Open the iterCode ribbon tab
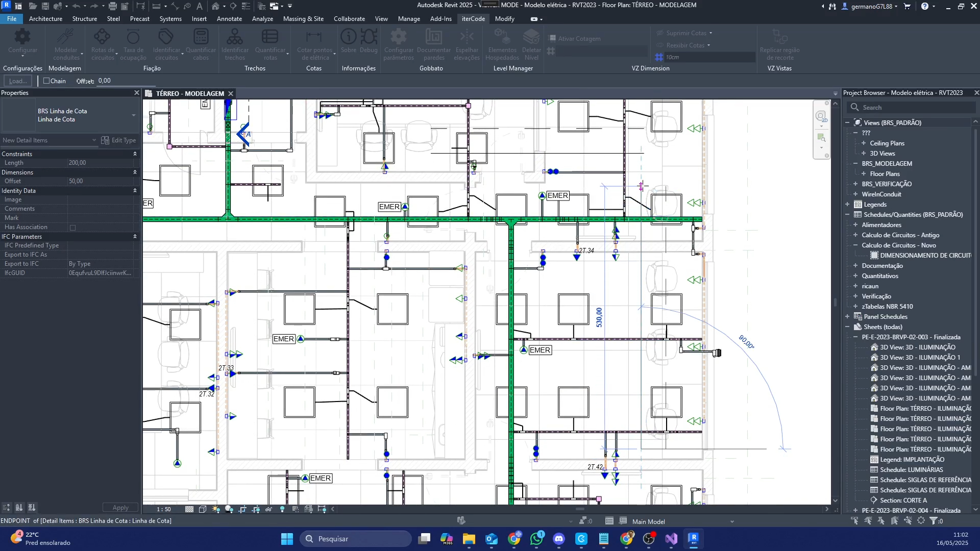 click(473, 19)
